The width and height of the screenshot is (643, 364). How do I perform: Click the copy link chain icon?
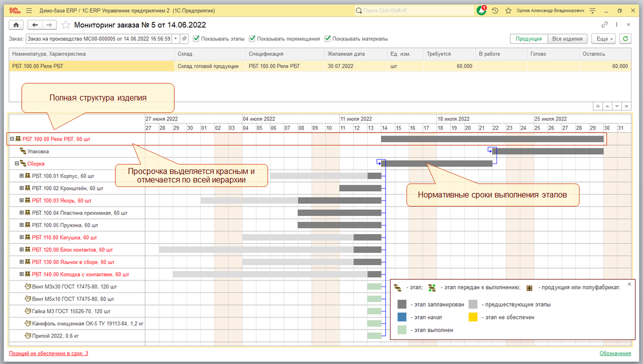604,24
